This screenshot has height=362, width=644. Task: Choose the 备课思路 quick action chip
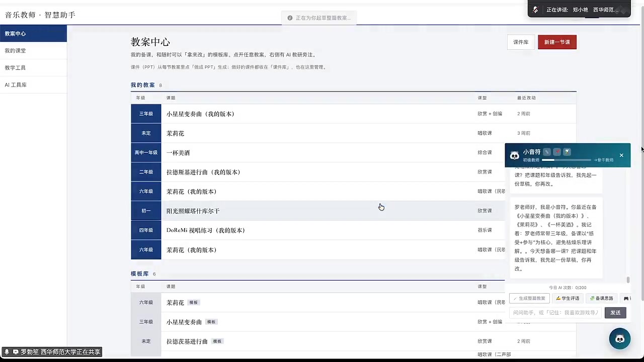pyautogui.click(x=601, y=298)
